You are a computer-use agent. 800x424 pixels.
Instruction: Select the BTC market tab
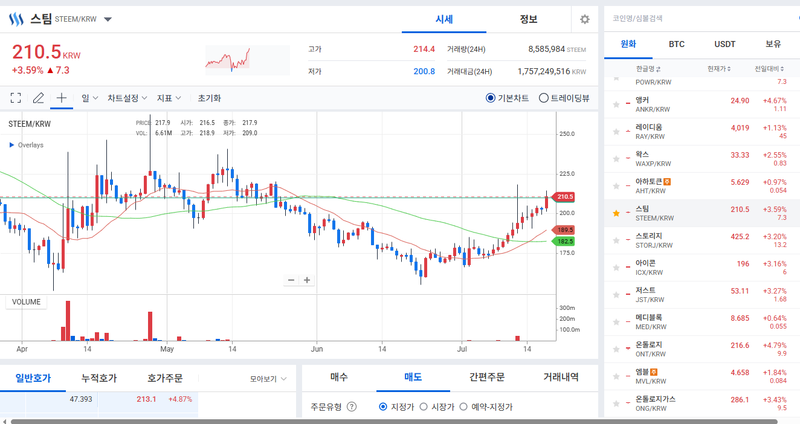pyautogui.click(x=677, y=44)
